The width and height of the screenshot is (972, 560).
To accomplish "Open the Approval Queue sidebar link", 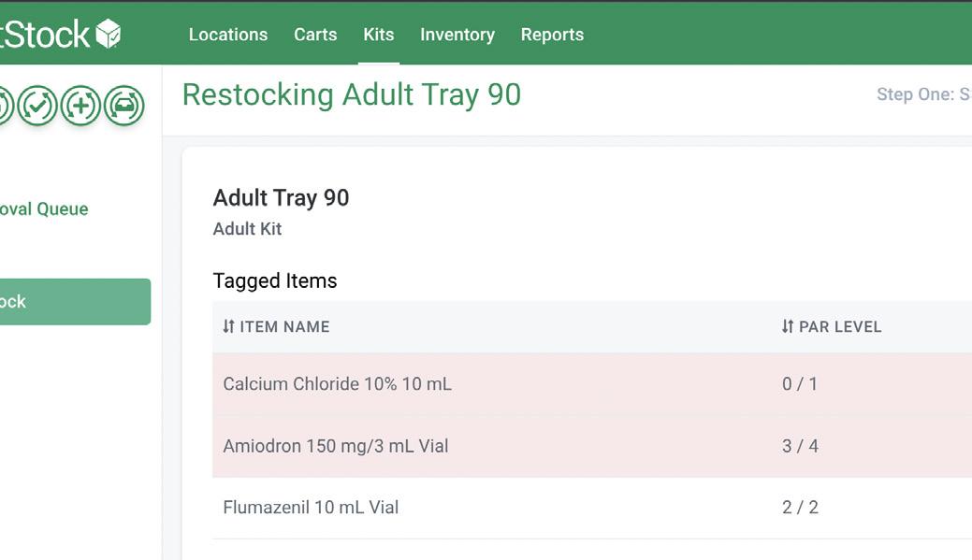I will [44, 209].
